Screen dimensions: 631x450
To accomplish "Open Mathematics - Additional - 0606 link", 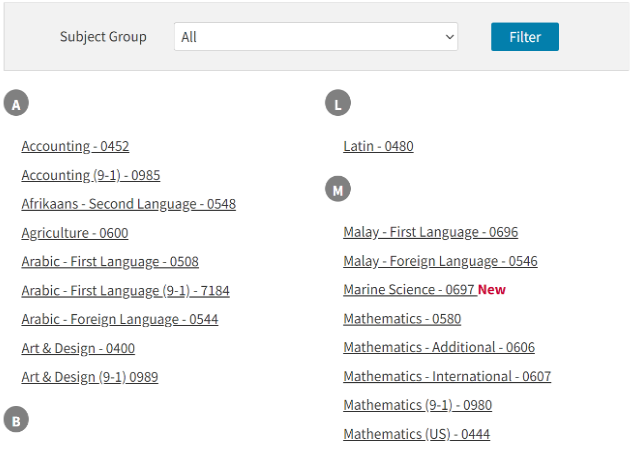I will (x=439, y=347).
